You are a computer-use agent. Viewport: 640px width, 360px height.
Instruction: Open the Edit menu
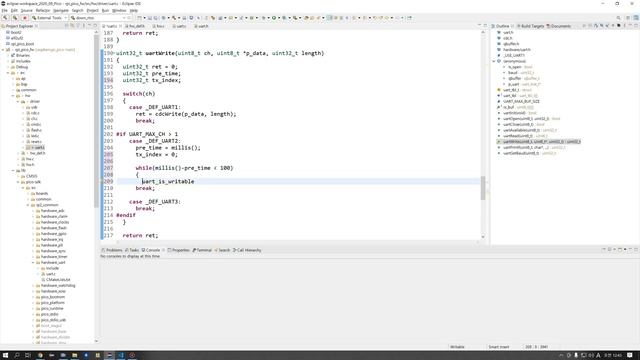click(14, 10)
